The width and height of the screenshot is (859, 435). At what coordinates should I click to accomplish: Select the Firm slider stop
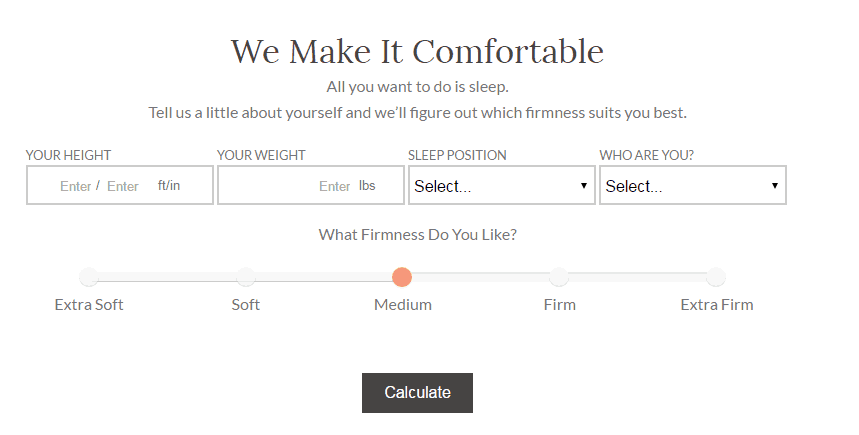point(559,277)
